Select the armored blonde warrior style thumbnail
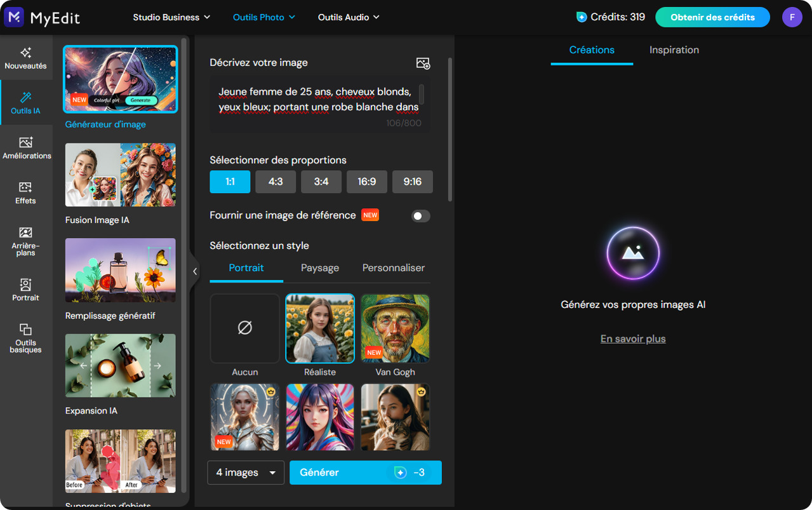This screenshot has height=510, width=812. point(245,417)
